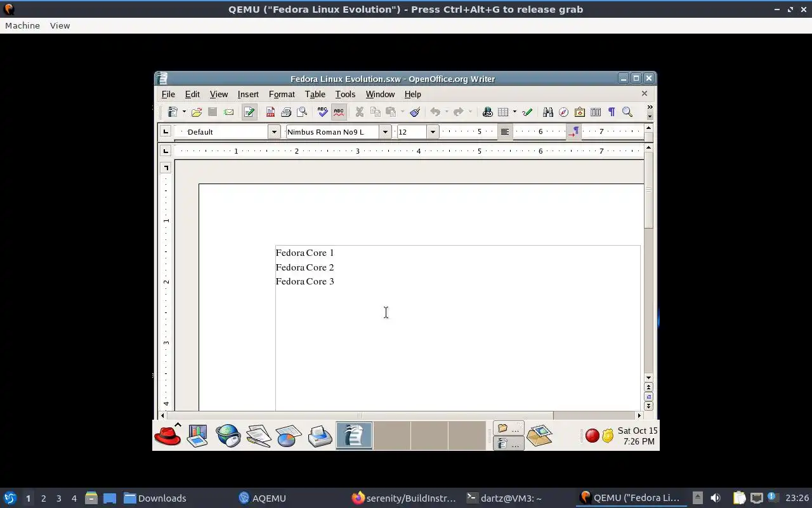Click the Paste clipboard icon
The height and width of the screenshot is (508, 812).
pos(391,112)
